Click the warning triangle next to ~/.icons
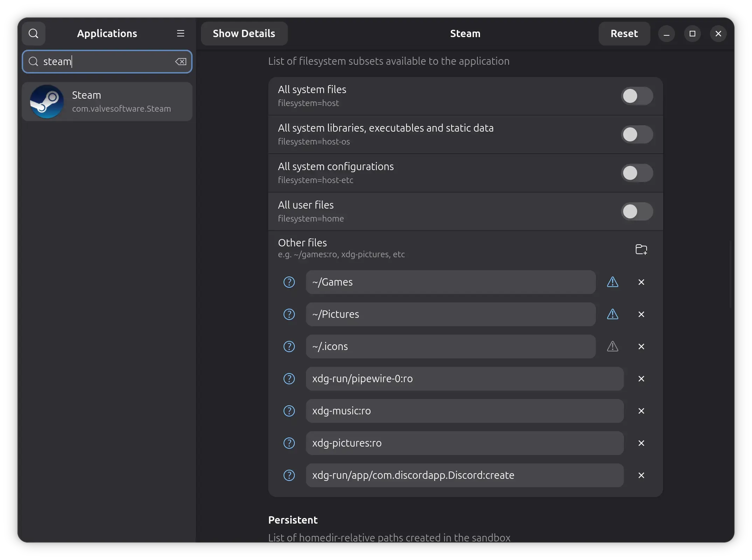Image resolution: width=752 pixels, height=560 pixels. coord(612,346)
